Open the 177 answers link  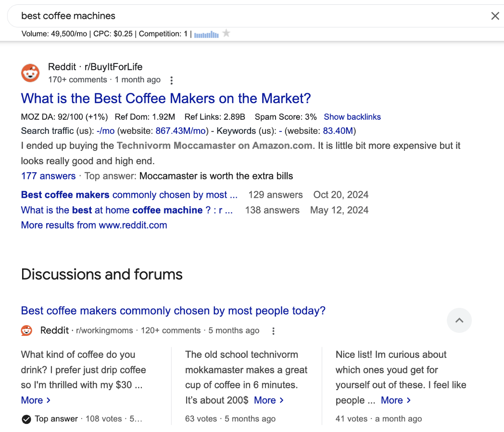pos(48,176)
